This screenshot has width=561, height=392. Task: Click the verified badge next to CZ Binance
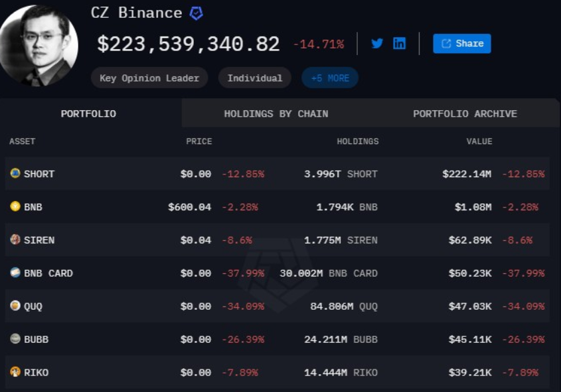(x=197, y=13)
